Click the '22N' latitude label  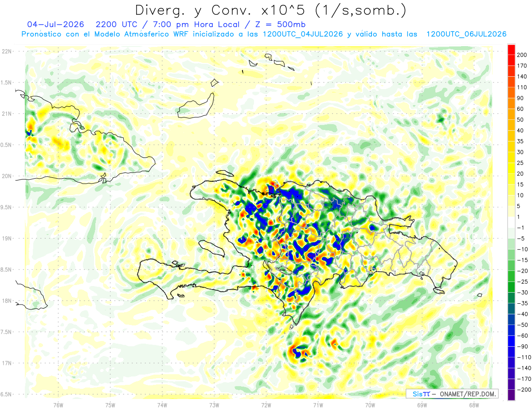click(7, 51)
